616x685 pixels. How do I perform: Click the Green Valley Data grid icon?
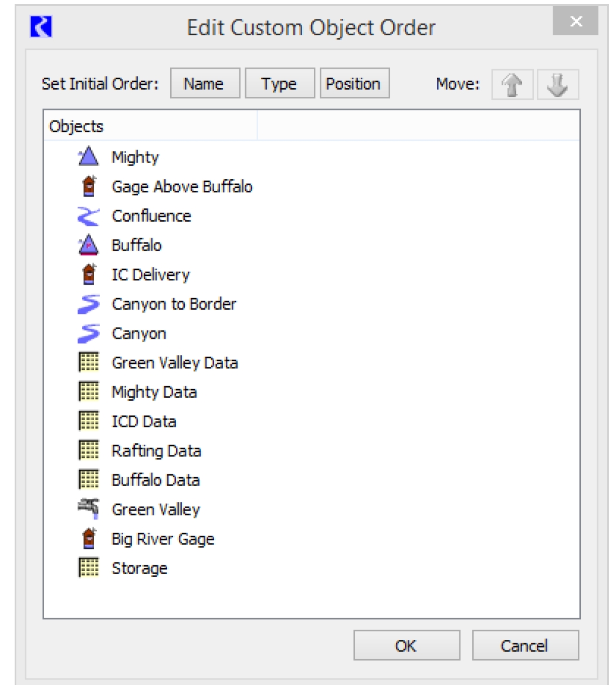[89, 363]
